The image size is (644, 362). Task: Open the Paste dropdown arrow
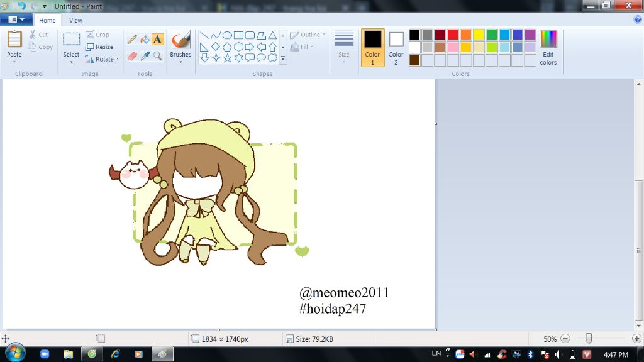[14, 62]
